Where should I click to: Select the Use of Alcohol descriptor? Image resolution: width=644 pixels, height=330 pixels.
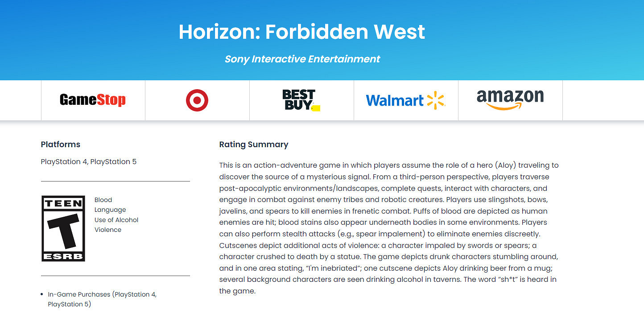[x=116, y=220]
